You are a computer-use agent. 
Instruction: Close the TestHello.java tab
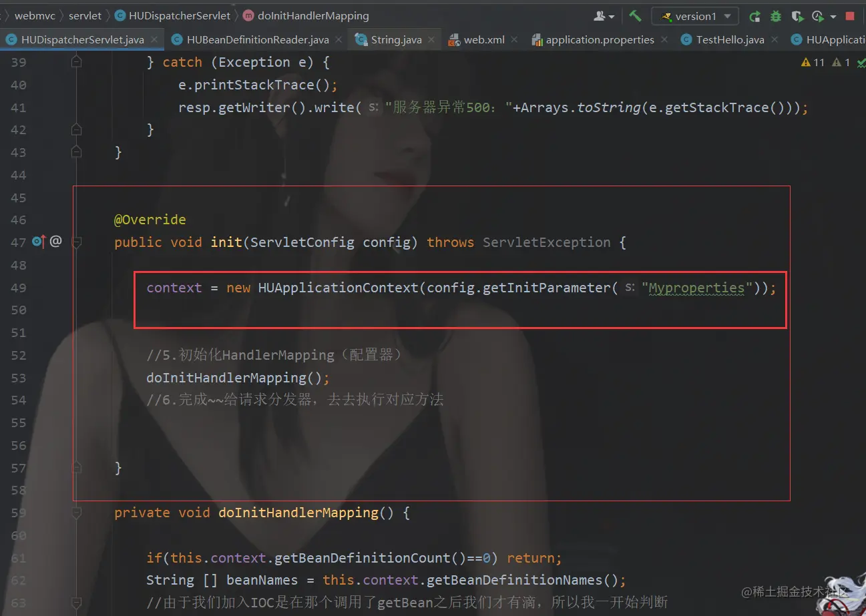coord(773,40)
